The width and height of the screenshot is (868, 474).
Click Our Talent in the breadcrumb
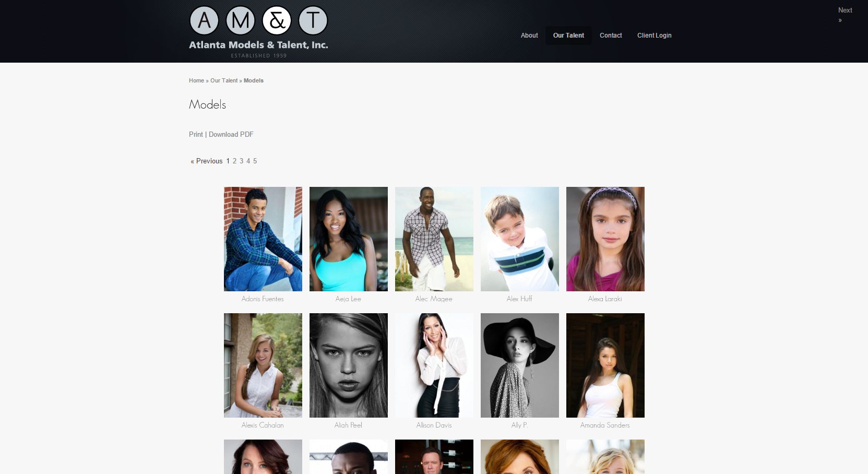coord(224,80)
